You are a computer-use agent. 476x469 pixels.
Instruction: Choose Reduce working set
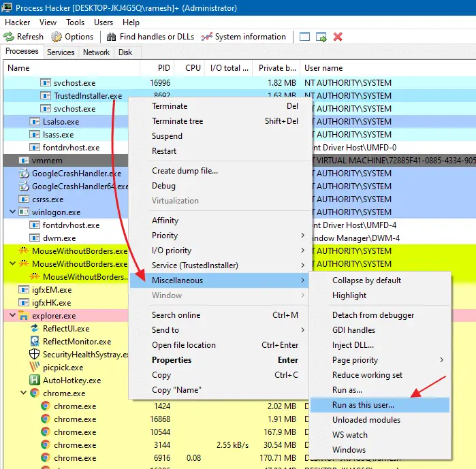pos(379,375)
